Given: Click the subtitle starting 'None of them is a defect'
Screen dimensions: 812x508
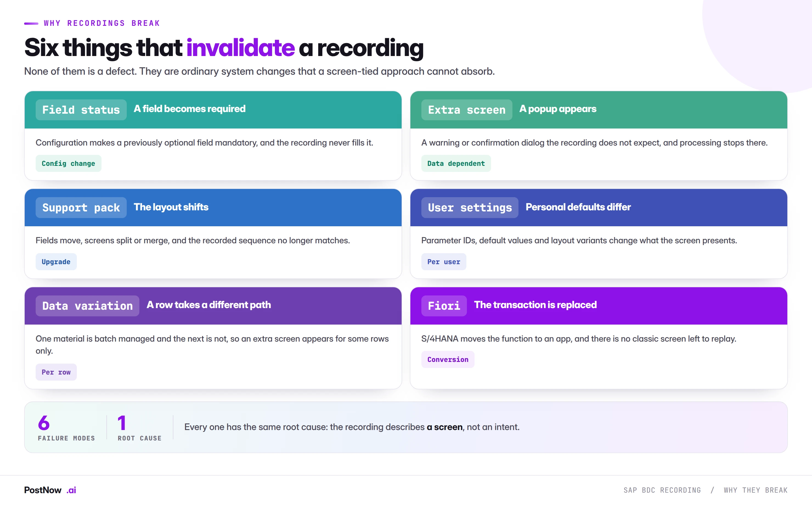Looking at the screenshot, I should (x=259, y=71).
